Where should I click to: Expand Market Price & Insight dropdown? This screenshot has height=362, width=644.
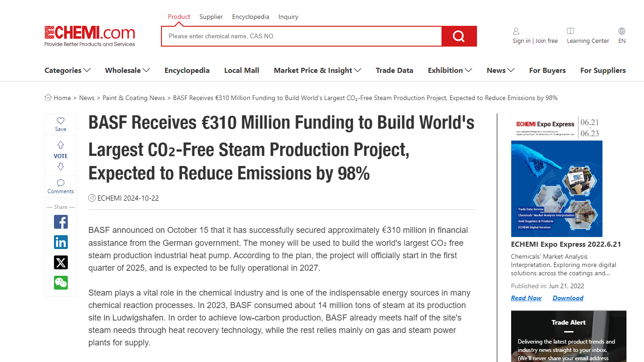pos(317,70)
